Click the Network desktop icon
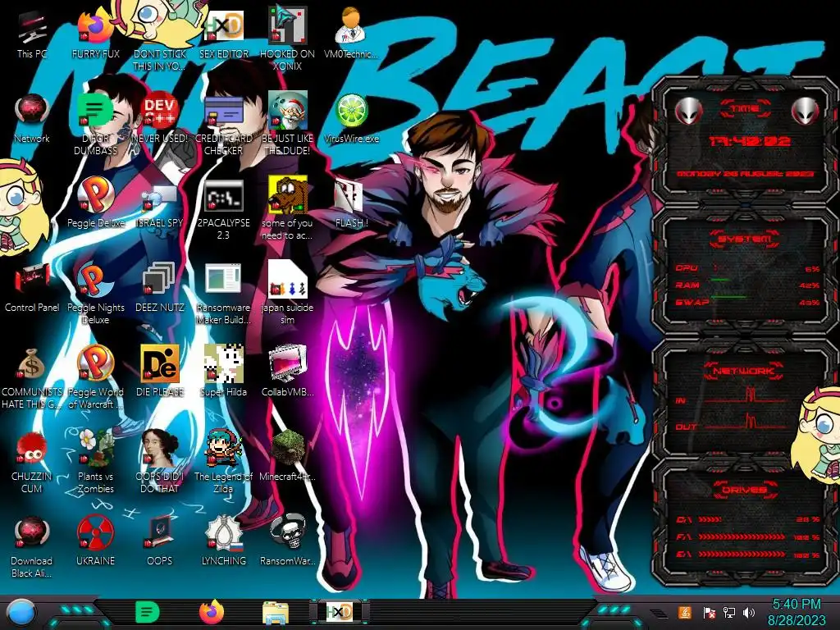Viewport: 840px width, 630px height. [x=32, y=119]
